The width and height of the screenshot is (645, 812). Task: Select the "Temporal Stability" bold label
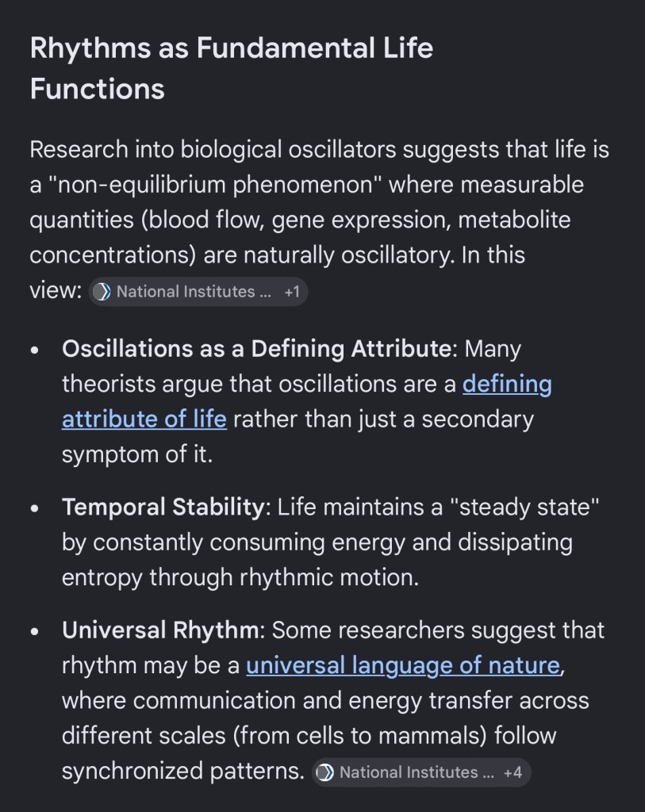point(162,507)
